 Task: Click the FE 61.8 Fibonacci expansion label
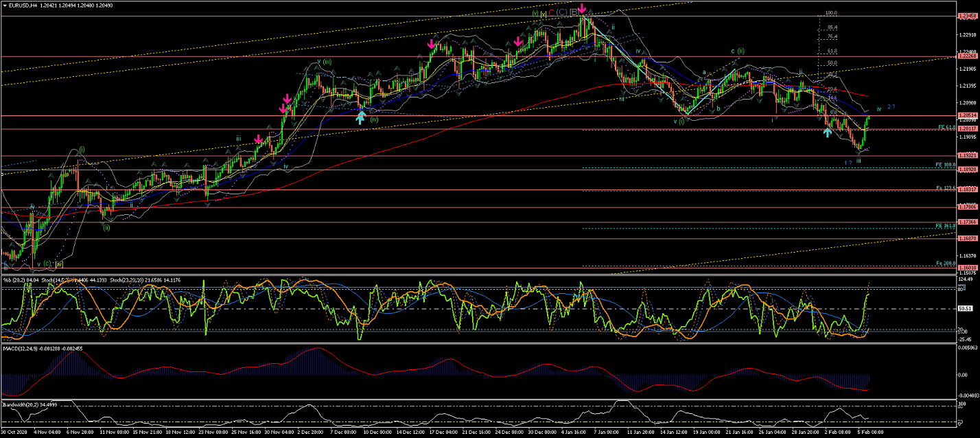click(x=947, y=128)
